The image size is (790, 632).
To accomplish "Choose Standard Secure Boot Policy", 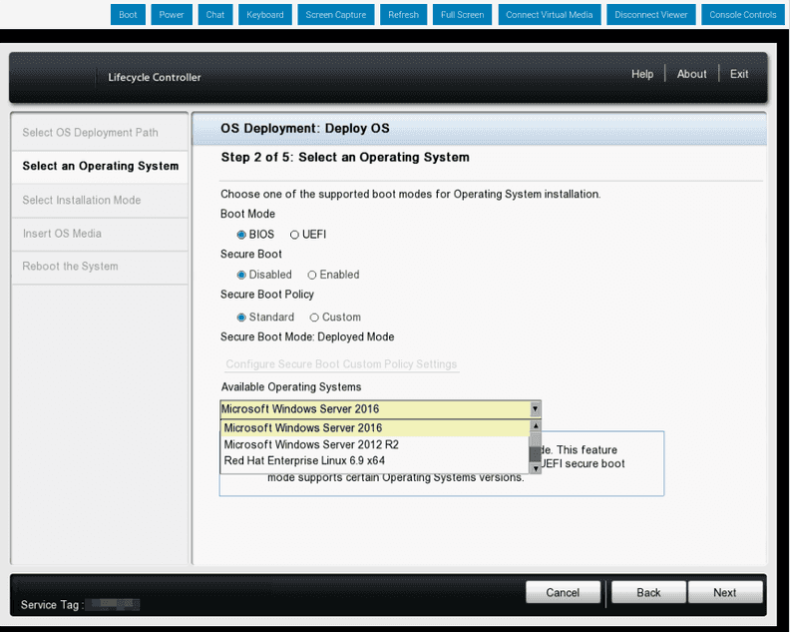I will pyautogui.click(x=241, y=318).
